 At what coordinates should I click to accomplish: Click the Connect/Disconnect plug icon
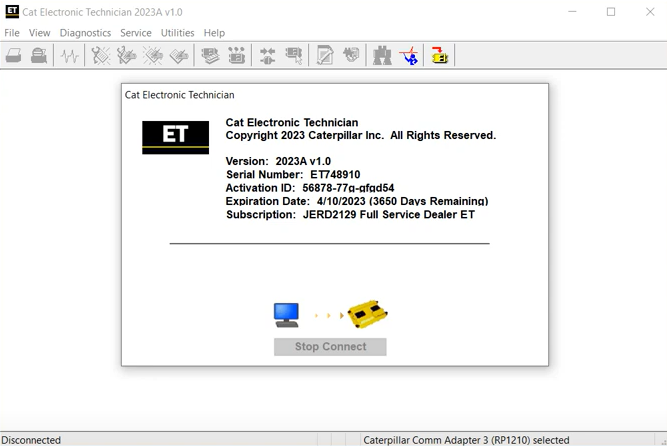pos(268,56)
